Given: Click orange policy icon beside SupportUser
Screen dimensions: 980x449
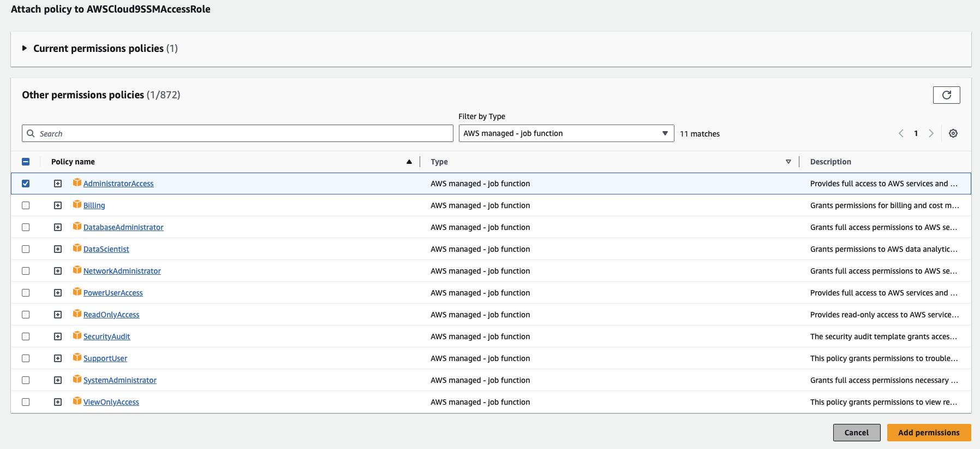Looking at the screenshot, I should pos(77,357).
